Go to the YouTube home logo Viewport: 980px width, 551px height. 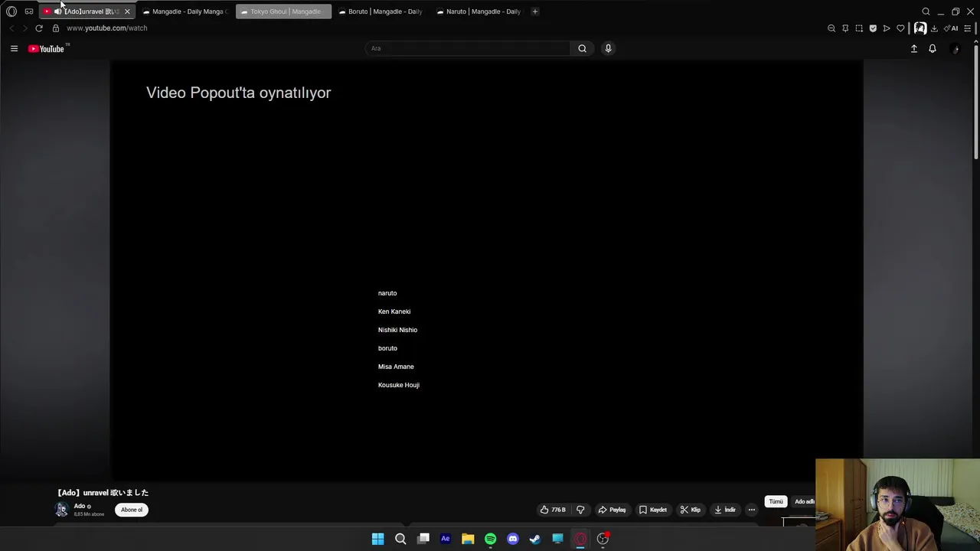(x=48, y=48)
